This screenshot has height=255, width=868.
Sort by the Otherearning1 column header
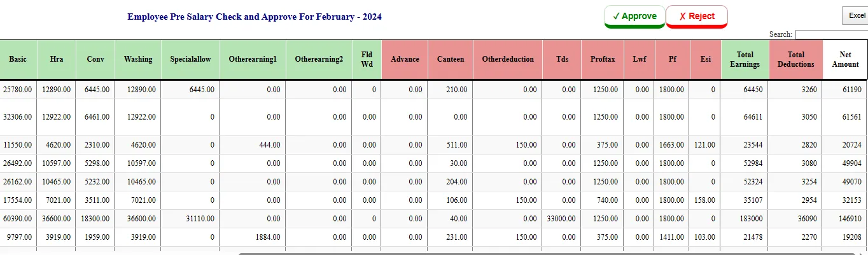pyautogui.click(x=253, y=59)
